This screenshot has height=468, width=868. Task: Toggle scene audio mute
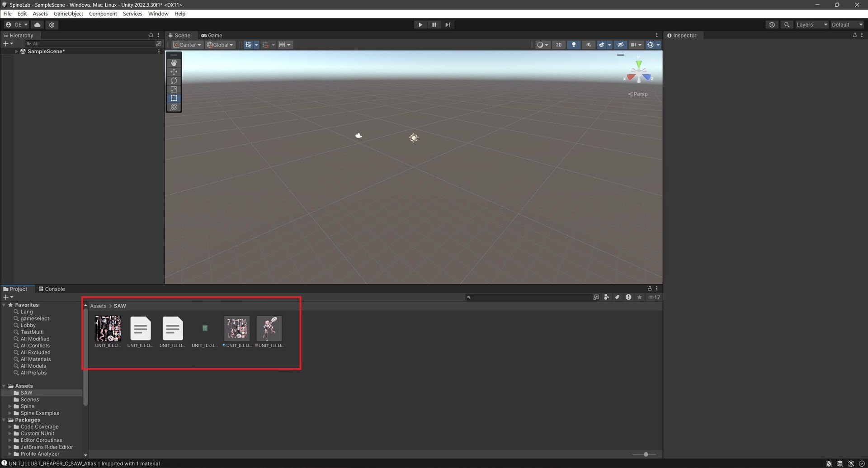(x=589, y=45)
